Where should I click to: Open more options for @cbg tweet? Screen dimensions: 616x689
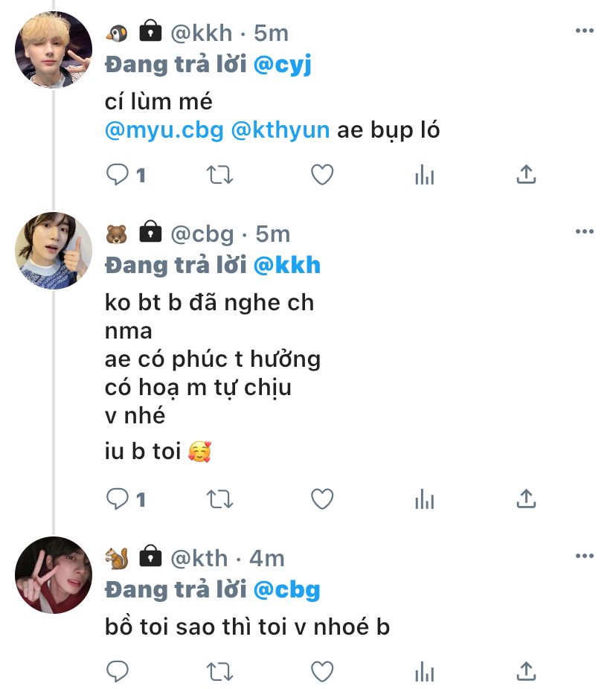click(585, 232)
